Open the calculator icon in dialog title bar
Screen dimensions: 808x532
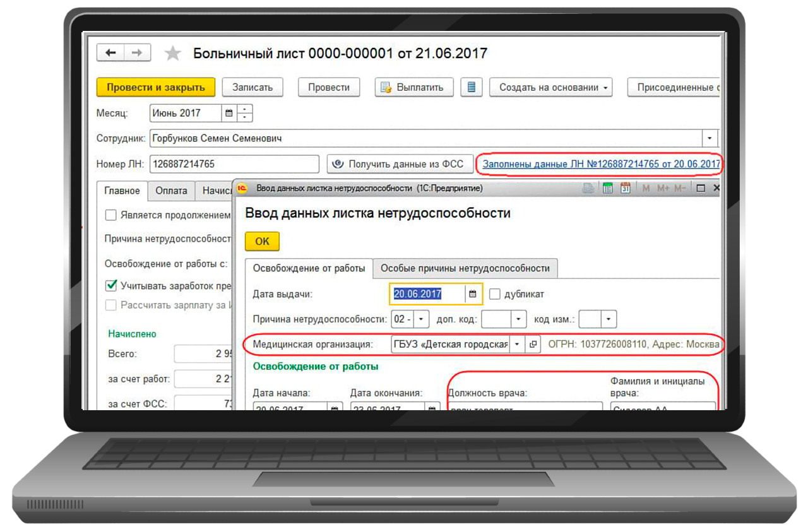(607, 188)
